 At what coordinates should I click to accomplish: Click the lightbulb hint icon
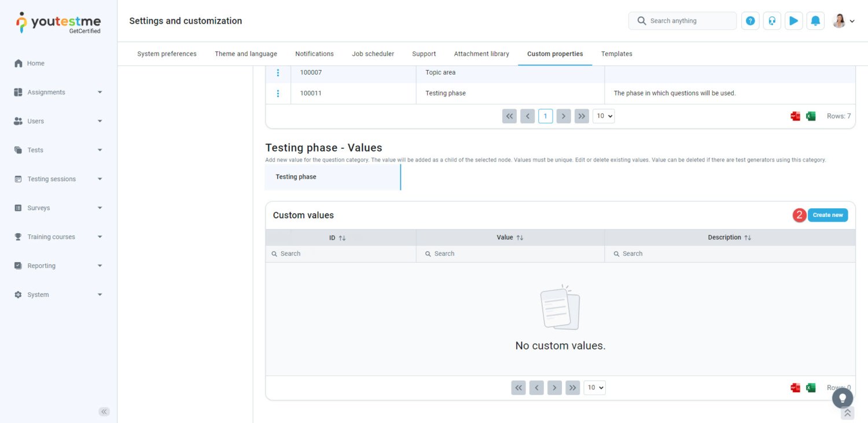pos(843,398)
